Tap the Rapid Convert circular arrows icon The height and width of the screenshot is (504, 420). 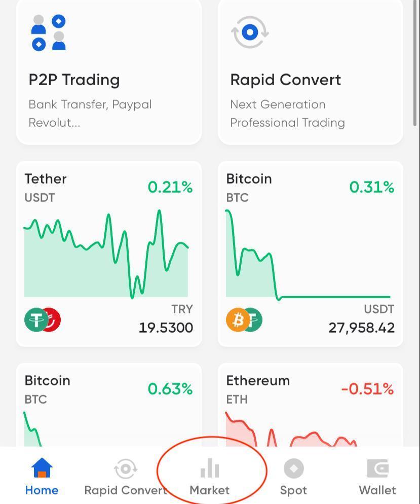point(250,33)
